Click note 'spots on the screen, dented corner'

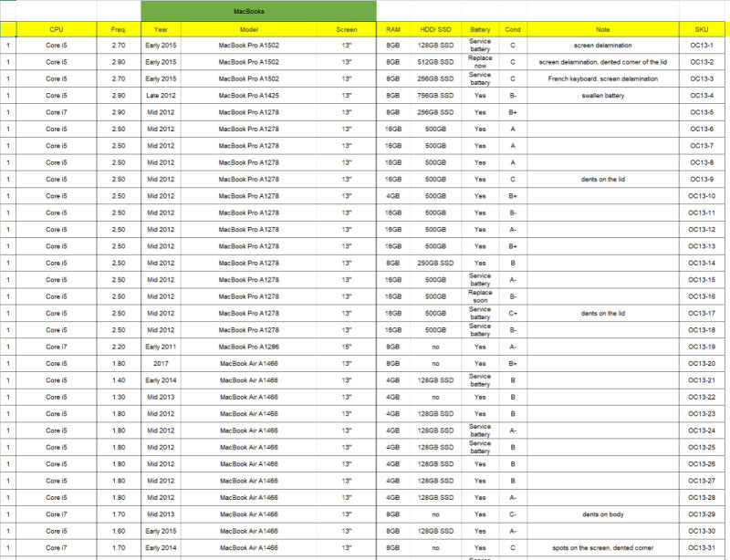point(603,548)
